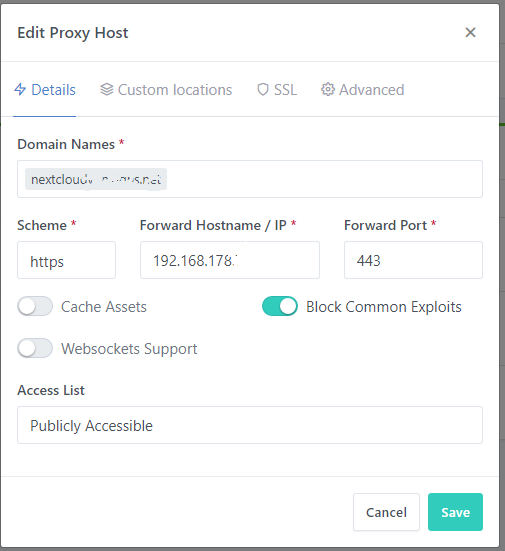Click the empty area of Domain Names field

pos(323,179)
